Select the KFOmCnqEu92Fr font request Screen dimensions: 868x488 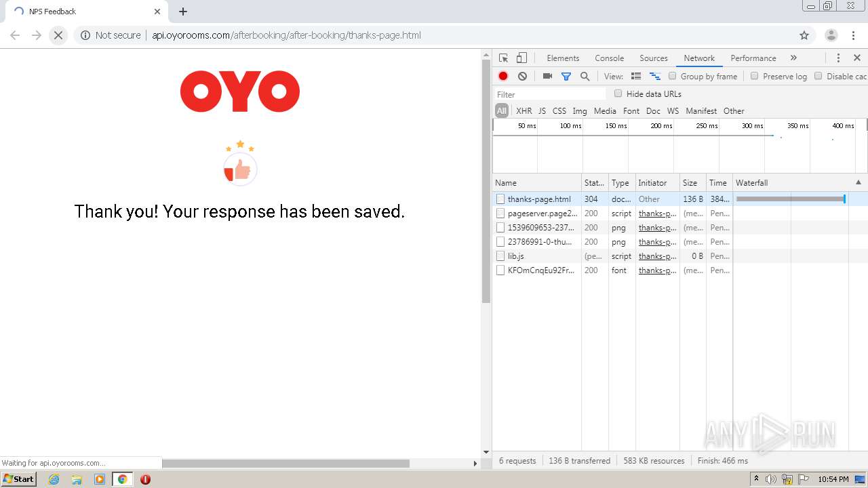(x=680, y=270)
